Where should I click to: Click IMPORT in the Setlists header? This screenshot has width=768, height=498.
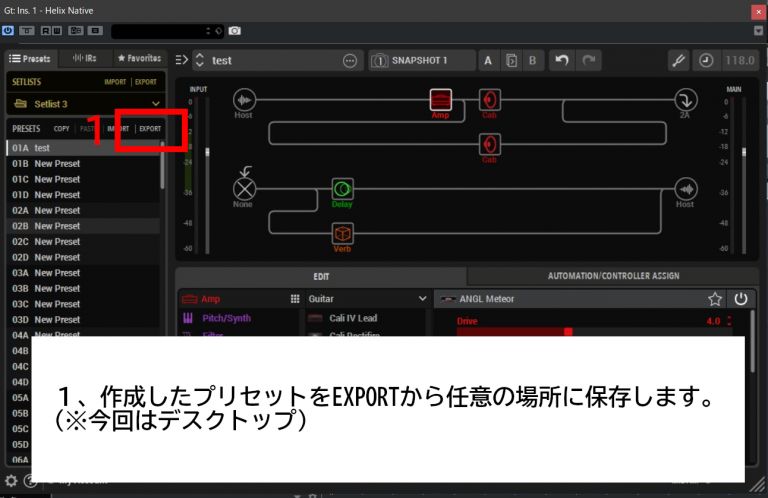[x=115, y=82]
